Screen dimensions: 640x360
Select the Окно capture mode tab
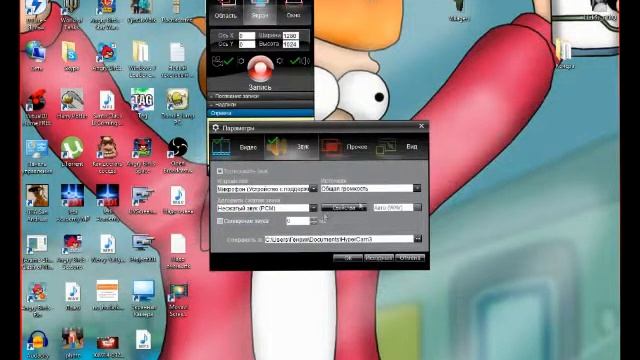[x=293, y=11]
